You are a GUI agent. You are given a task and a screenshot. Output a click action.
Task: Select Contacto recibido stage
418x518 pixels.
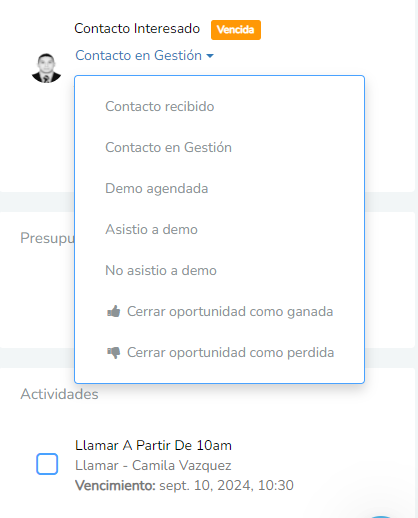point(219,107)
